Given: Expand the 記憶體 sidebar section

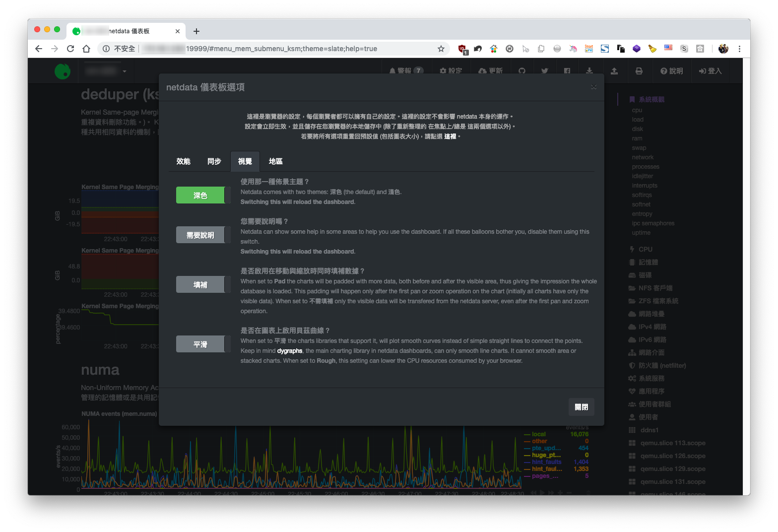Looking at the screenshot, I should 643,262.
